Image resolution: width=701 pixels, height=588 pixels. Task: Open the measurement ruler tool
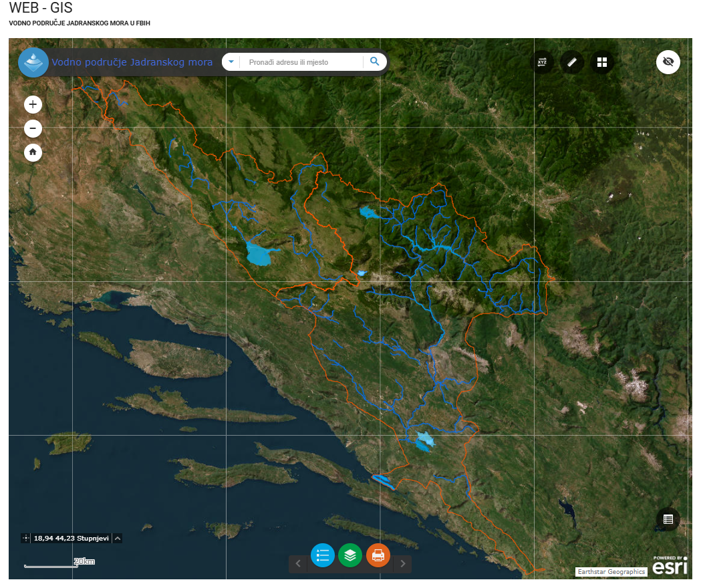(x=572, y=62)
